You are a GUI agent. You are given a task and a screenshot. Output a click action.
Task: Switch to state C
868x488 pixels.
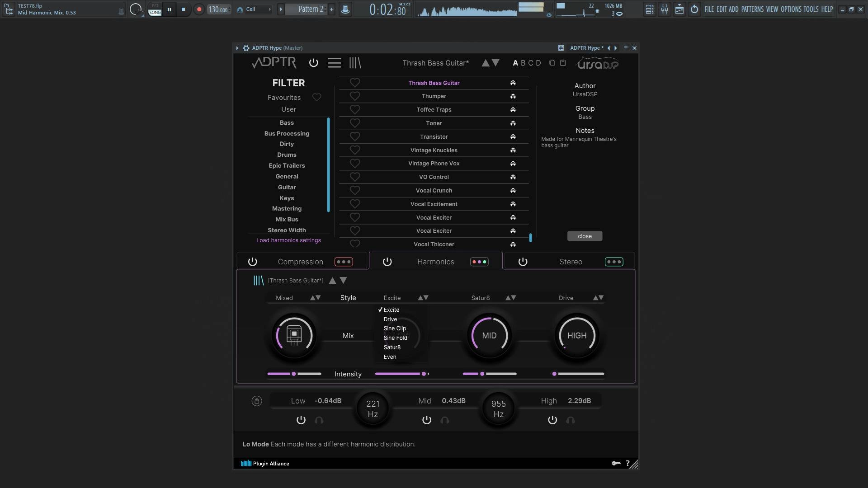tap(531, 63)
